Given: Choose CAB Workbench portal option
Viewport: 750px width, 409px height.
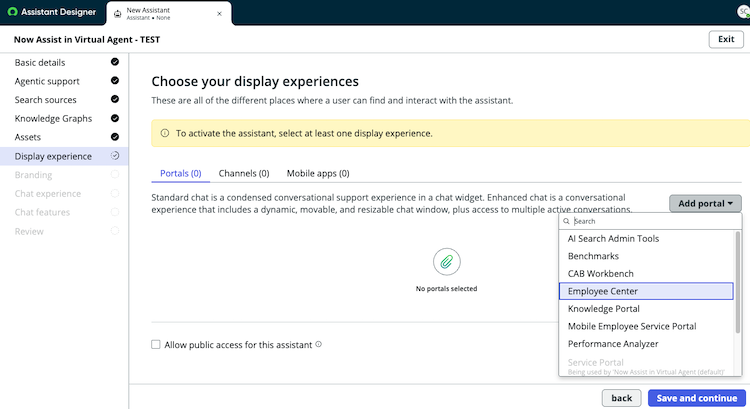Looking at the screenshot, I should click(646, 274).
